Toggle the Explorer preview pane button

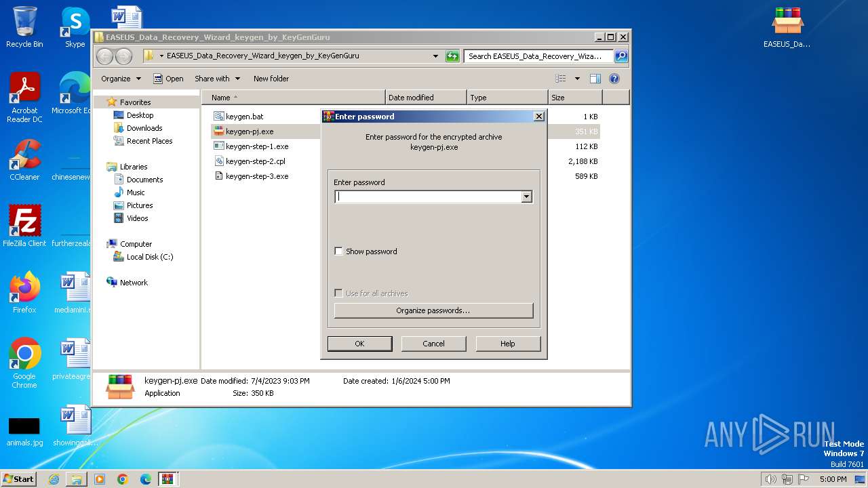coord(595,79)
